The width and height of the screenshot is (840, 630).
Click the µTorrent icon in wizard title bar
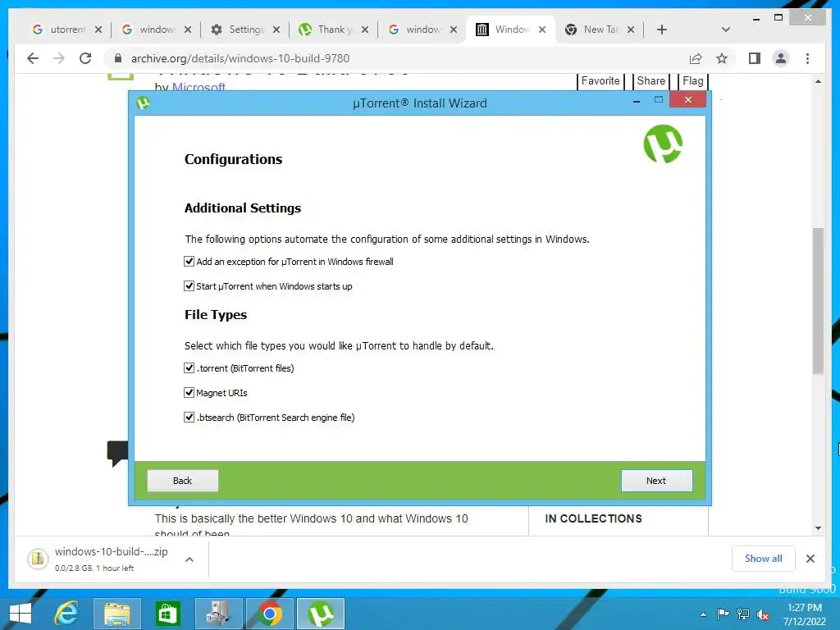143,103
